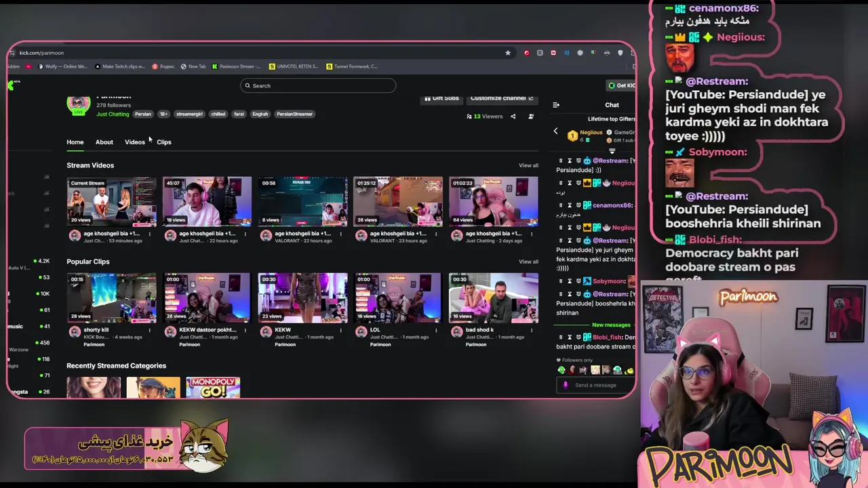Switch to the Clips tab
The width and height of the screenshot is (868, 488).
[x=164, y=142]
